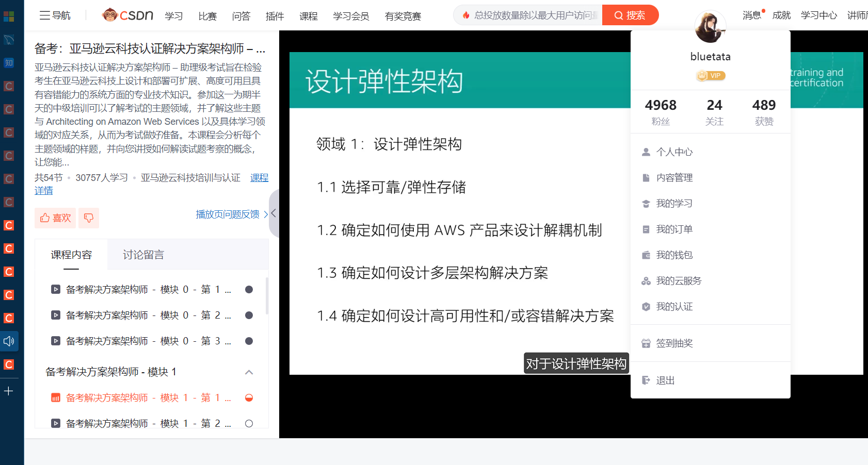
Task: Switch to the 讨论留言 tab
Action: tap(143, 255)
